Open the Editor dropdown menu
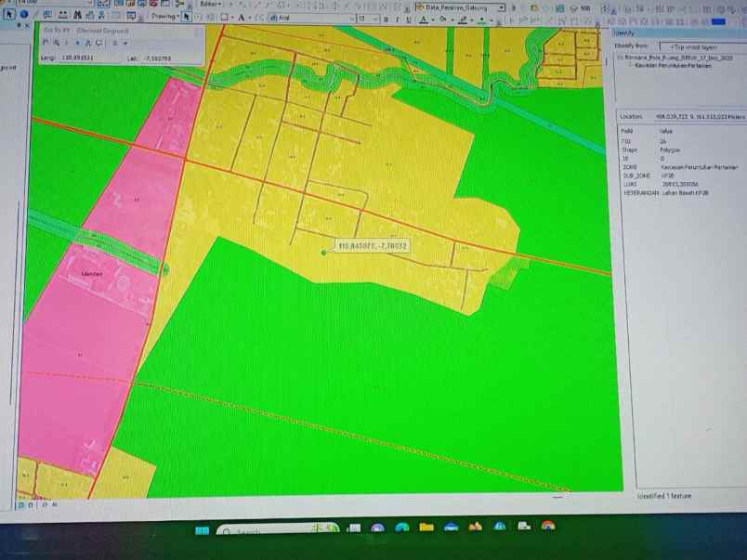Viewport: 747px width, 560px height. point(211,4)
